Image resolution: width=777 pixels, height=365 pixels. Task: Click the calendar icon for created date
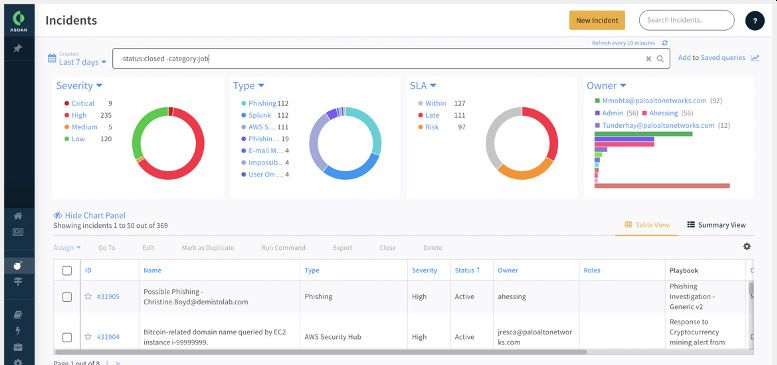pos(52,58)
